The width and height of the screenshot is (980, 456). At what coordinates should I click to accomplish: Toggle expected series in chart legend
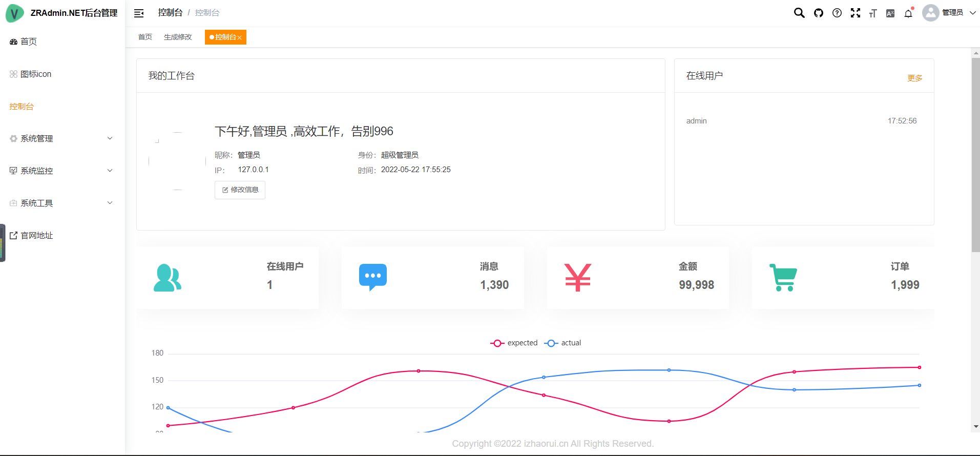(x=514, y=343)
